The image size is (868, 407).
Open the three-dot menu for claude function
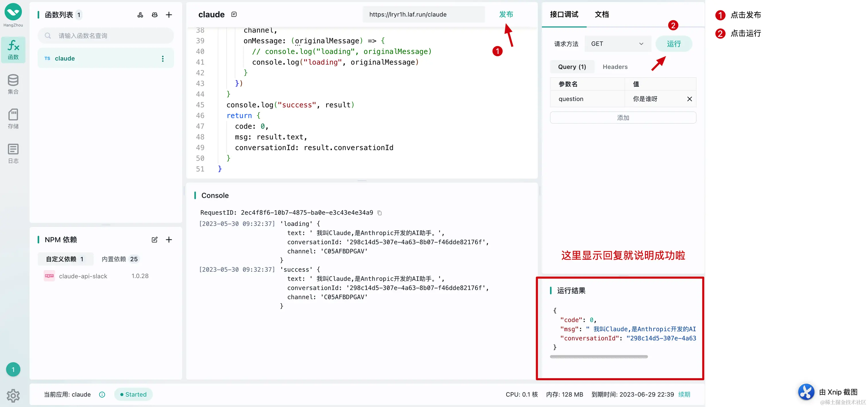click(x=163, y=59)
